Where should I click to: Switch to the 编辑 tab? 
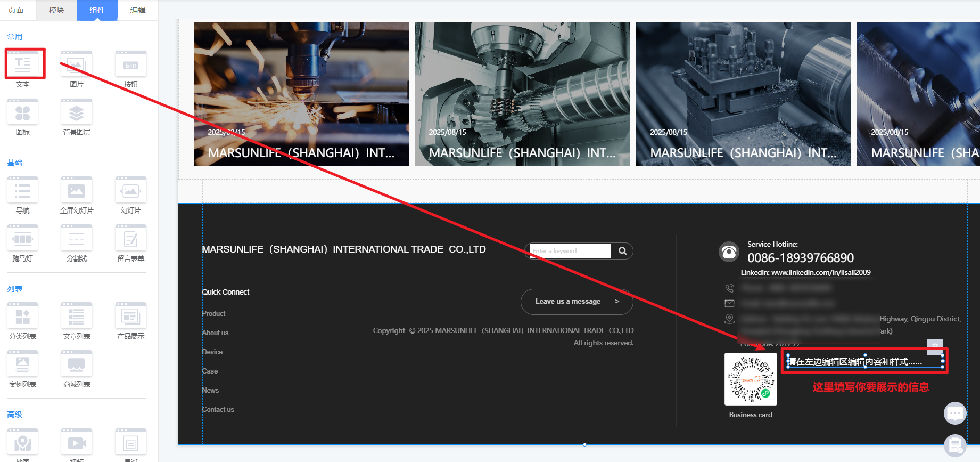point(138,10)
